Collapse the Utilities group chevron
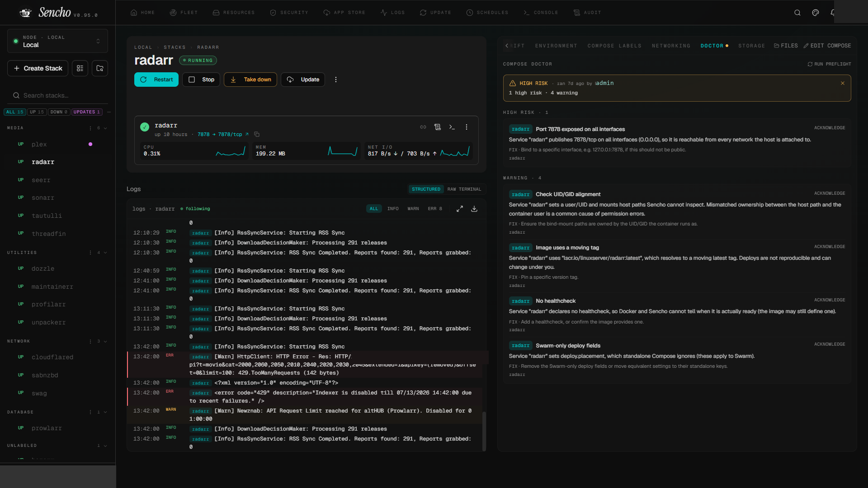868x488 pixels. pos(105,253)
